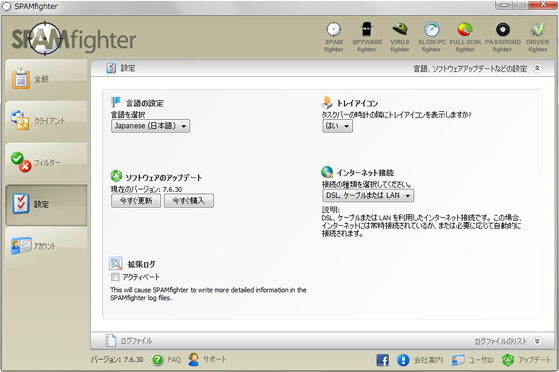Screen dimensions: 559x372
Task: Click the 現在のバージョン: 7.6.30 text
Action: click(x=147, y=189)
